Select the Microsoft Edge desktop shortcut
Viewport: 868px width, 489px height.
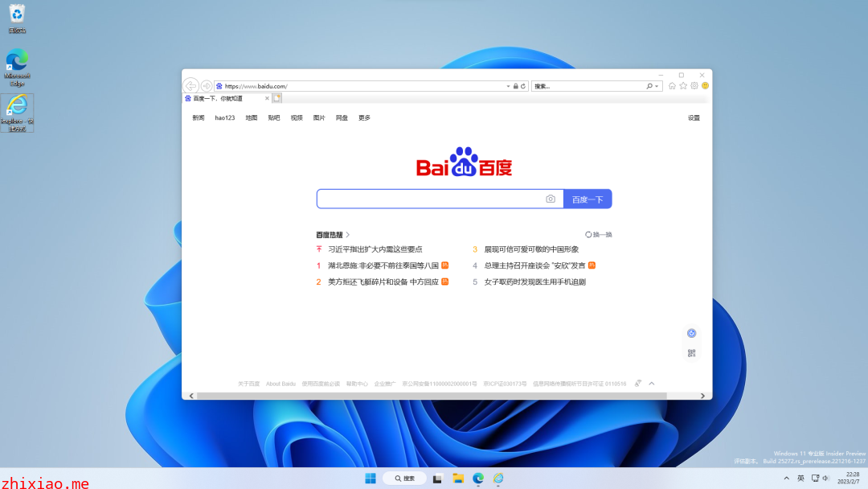17,68
